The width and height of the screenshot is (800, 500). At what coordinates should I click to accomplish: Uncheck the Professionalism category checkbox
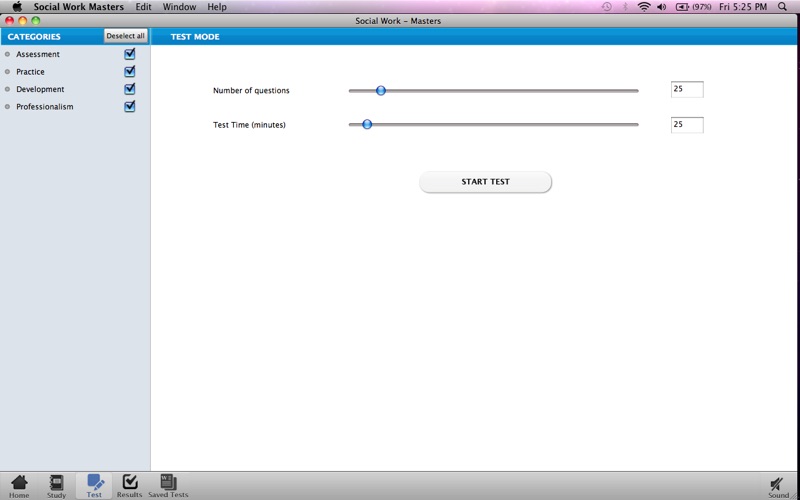coord(130,106)
